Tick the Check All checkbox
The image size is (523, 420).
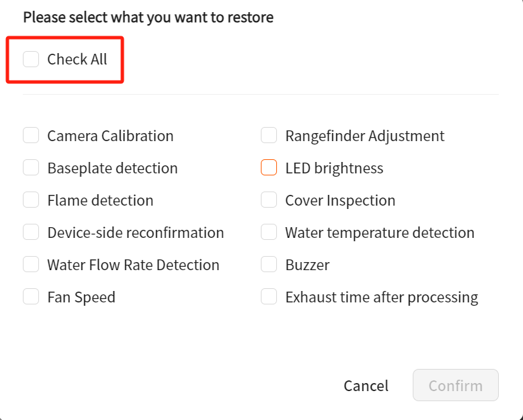(x=31, y=59)
